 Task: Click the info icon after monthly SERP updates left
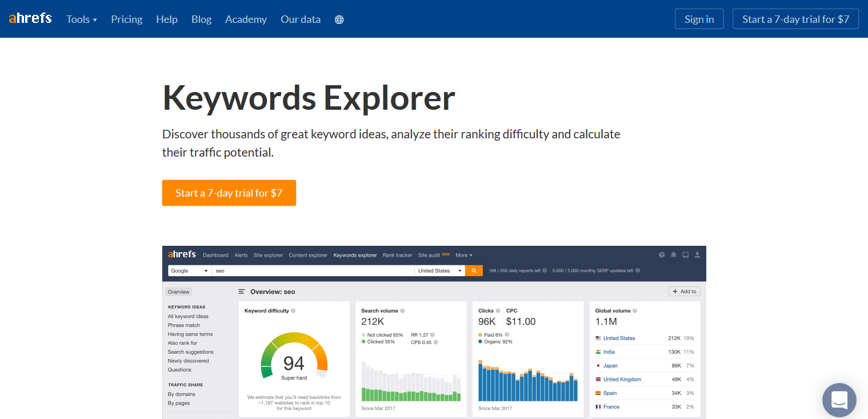pyautogui.click(x=638, y=270)
